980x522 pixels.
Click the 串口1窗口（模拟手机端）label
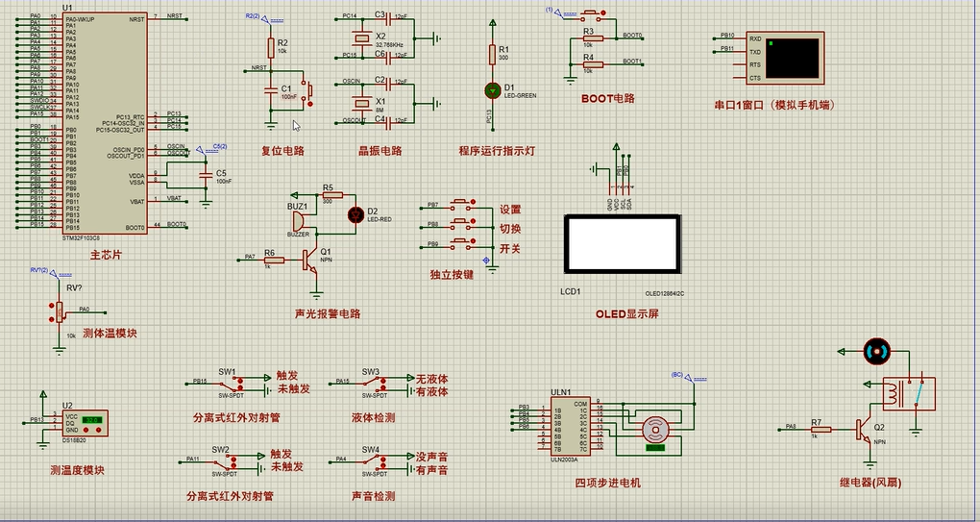[x=775, y=105]
